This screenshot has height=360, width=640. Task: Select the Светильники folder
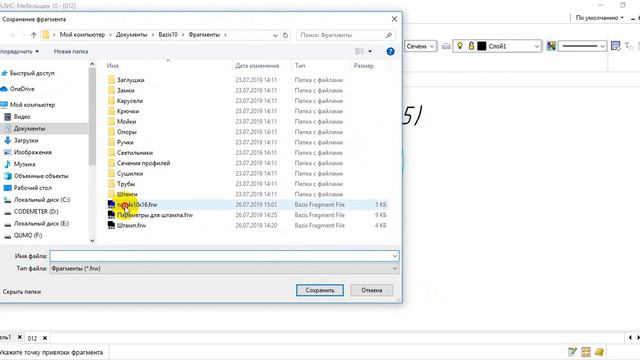point(135,153)
